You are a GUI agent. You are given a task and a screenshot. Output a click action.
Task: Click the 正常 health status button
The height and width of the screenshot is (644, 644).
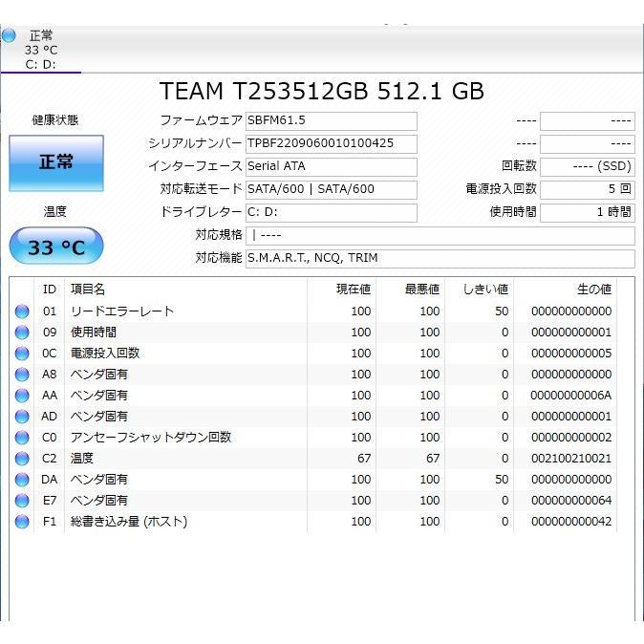56,162
